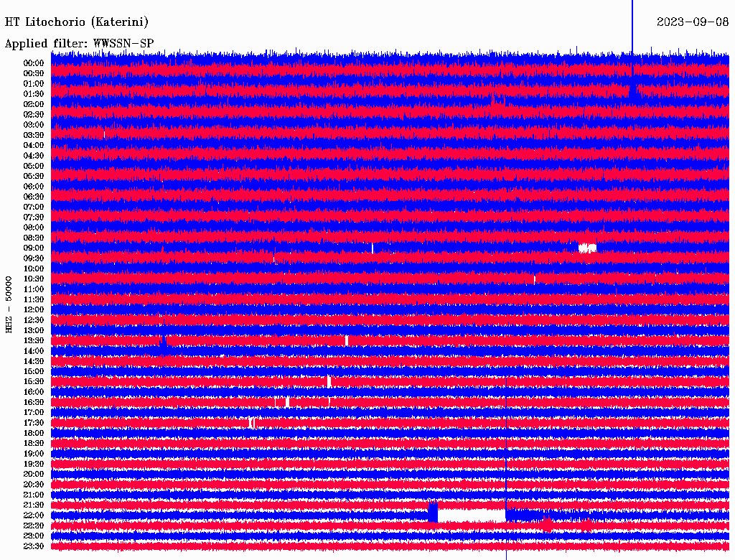This screenshot has height=560, width=735.
Task: Select the 18:30 time label
Action: point(34,444)
